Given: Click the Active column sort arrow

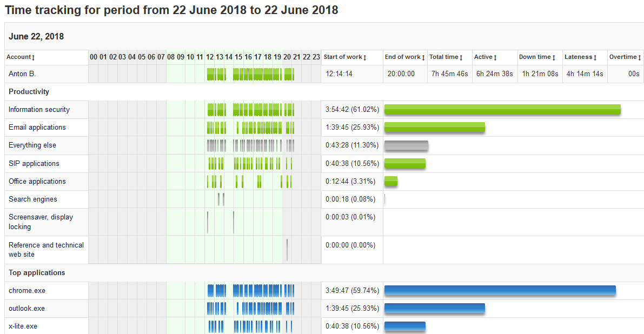Looking at the screenshot, I should click(495, 57).
